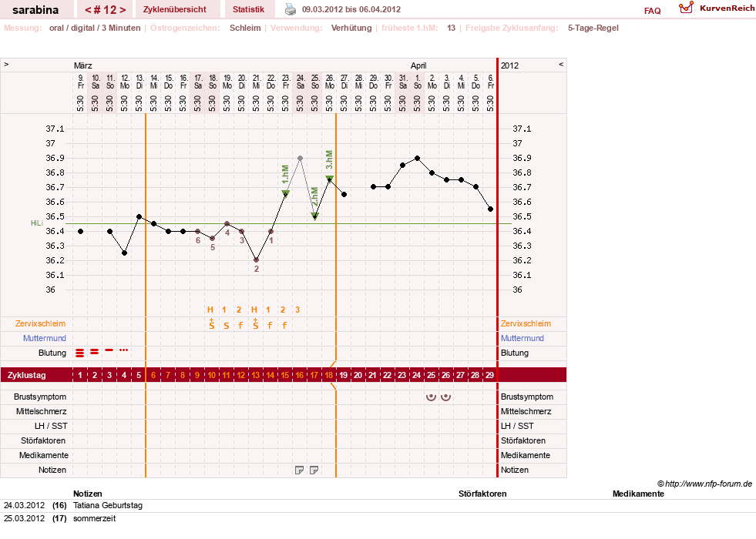Expand chart with the left header arrow
Screen dimensions: 756x539
point(6,64)
